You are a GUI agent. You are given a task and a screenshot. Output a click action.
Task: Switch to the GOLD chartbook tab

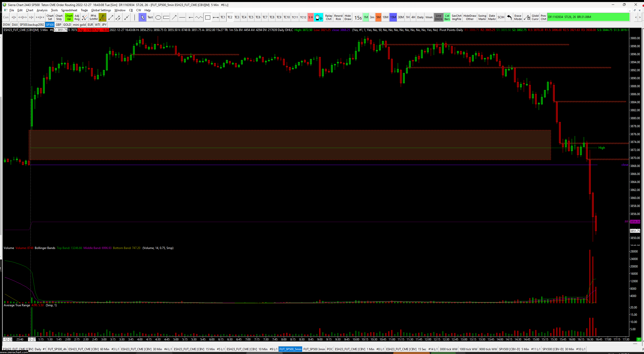click(x=67, y=24)
